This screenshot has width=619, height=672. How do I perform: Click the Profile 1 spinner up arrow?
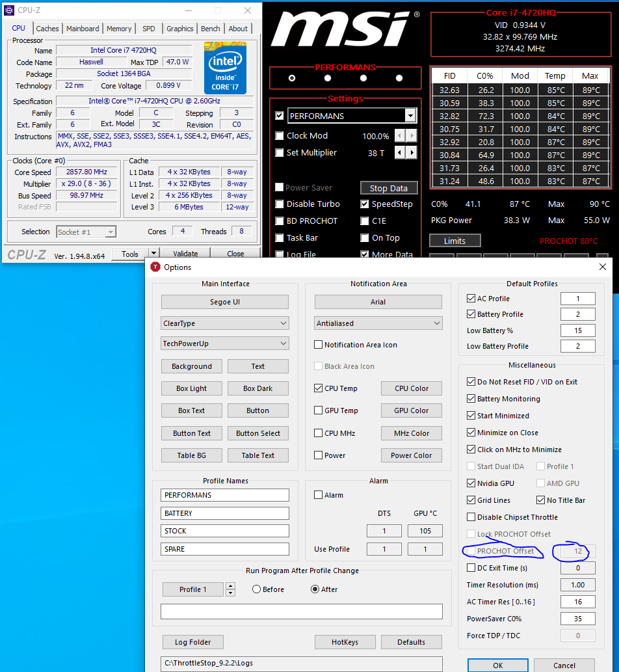click(x=230, y=586)
